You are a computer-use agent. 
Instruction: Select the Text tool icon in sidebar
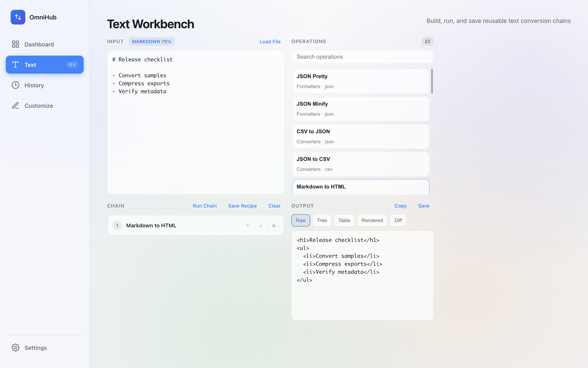[16, 65]
